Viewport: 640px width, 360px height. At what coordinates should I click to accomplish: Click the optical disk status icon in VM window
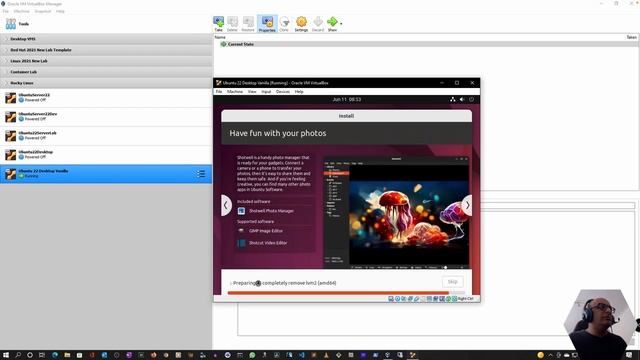point(397,299)
